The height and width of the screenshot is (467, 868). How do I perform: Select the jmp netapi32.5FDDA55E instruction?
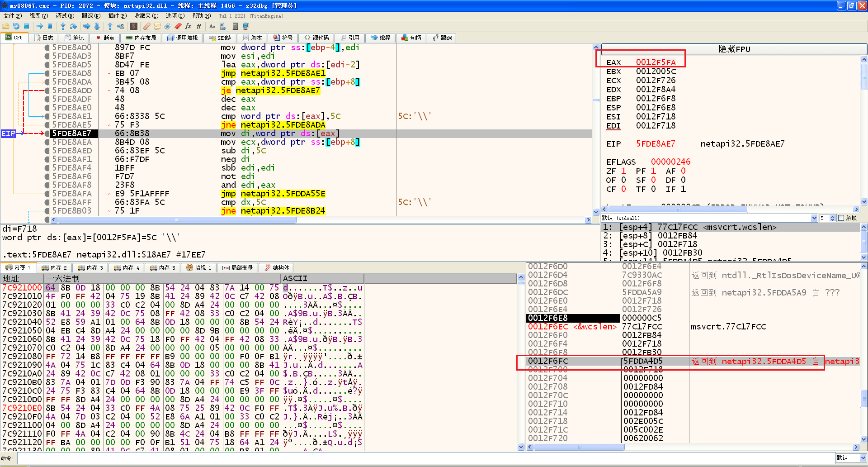tap(273, 194)
